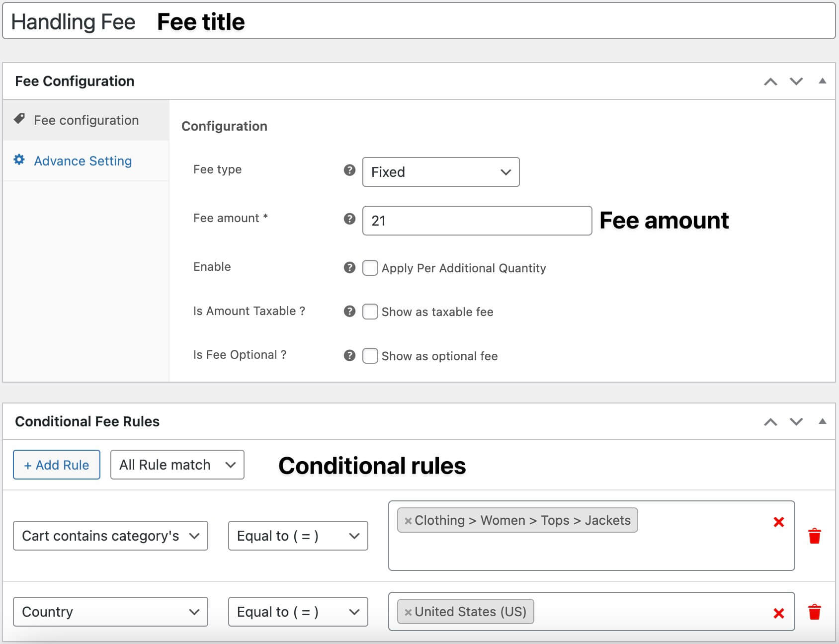Collapse the Conditional Fee Rules panel
The height and width of the screenshot is (644, 839).
pyautogui.click(x=820, y=421)
